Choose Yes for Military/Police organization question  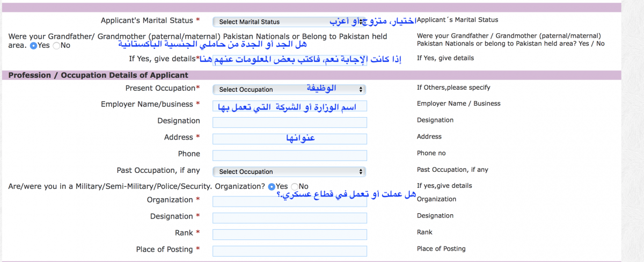[x=272, y=186]
